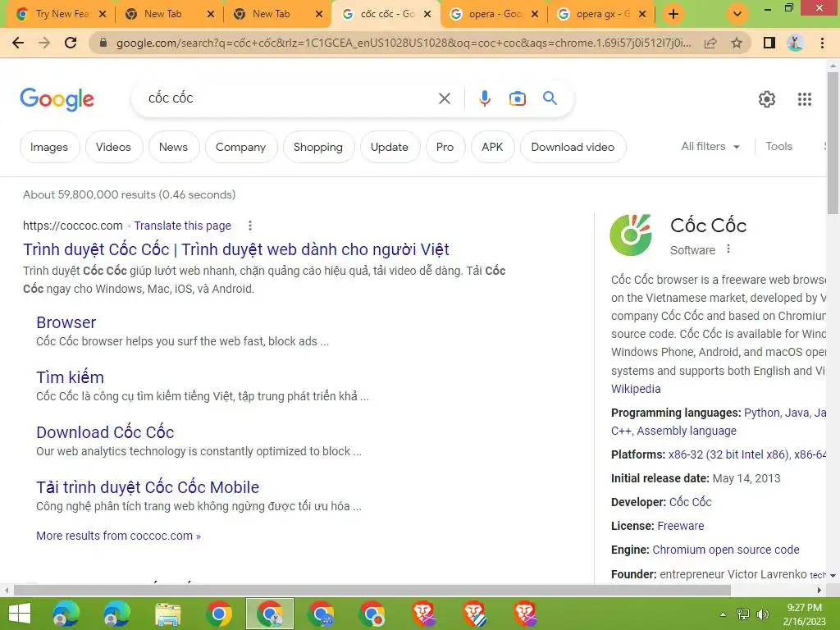Click Developer Cốc Cốc link
This screenshot has width=840, height=630.
pyautogui.click(x=691, y=502)
